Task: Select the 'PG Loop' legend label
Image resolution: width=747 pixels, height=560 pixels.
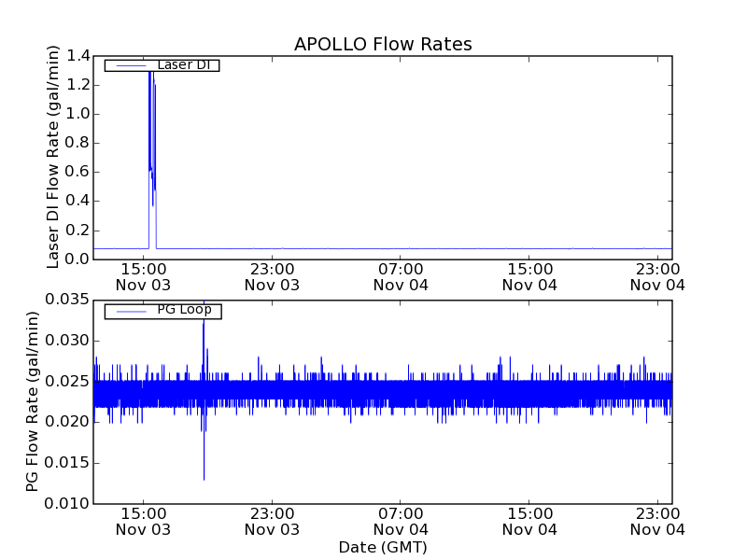Action: (x=184, y=310)
